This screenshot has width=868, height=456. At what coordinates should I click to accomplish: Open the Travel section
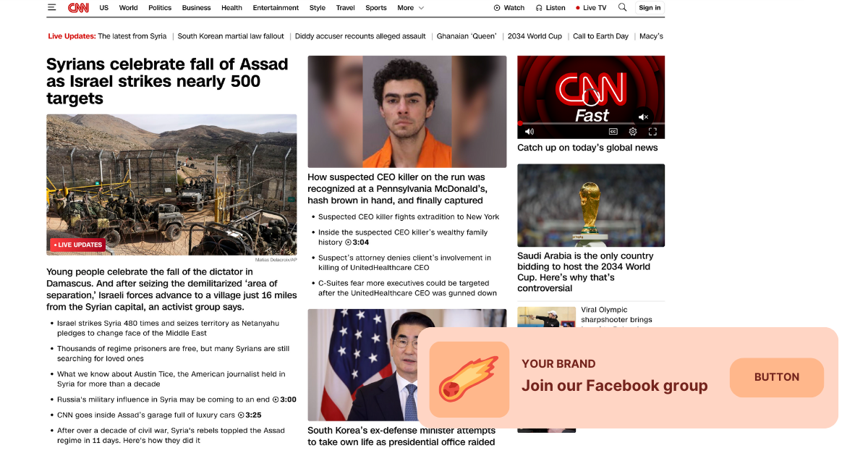[346, 8]
